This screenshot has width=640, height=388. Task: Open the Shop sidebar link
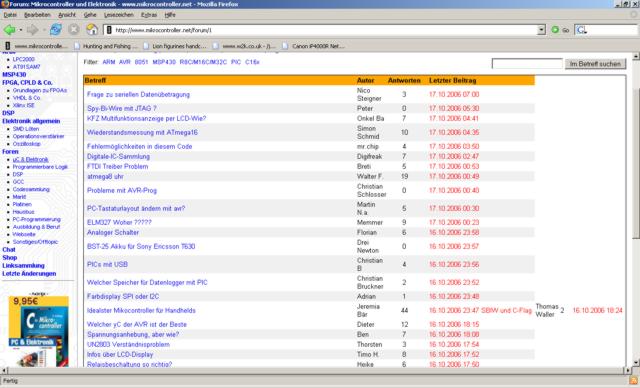10,257
